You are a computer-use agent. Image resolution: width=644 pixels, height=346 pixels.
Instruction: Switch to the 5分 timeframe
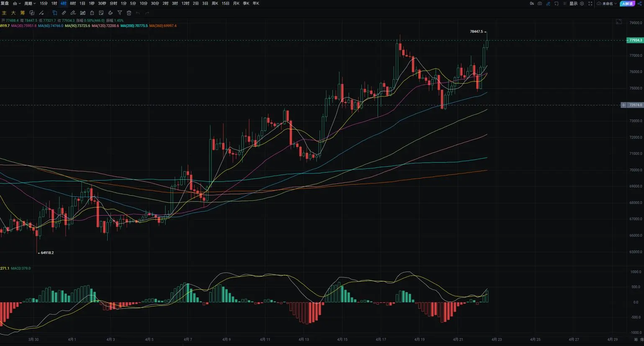tap(133, 3)
